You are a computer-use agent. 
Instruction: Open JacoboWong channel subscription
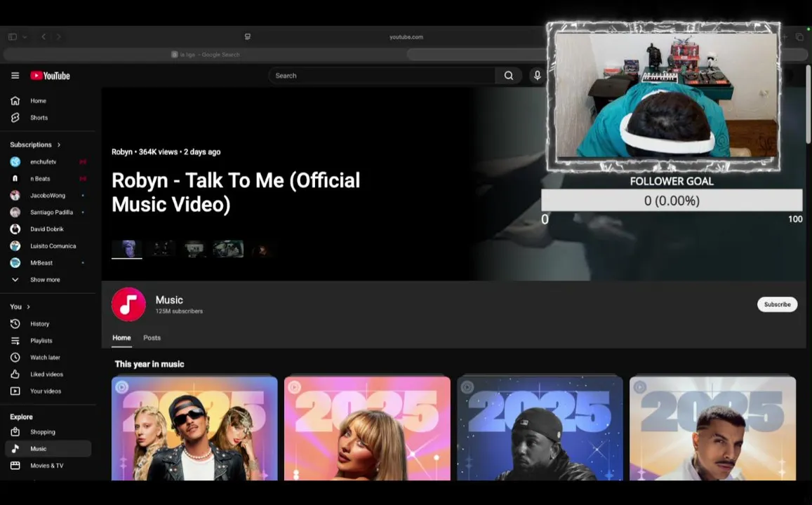(x=48, y=196)
